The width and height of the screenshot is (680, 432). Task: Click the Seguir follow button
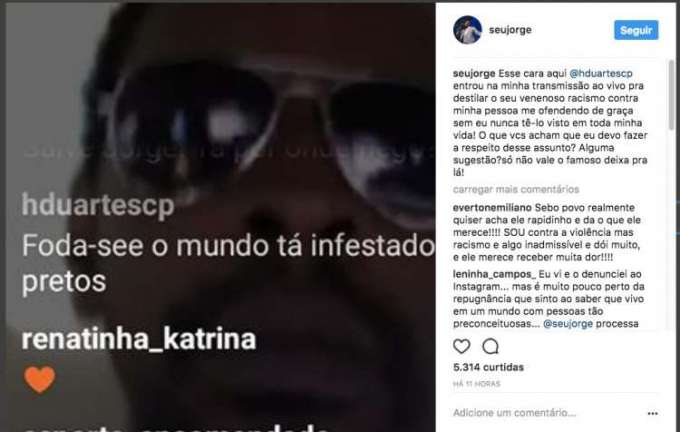click(x=636, y=30)
